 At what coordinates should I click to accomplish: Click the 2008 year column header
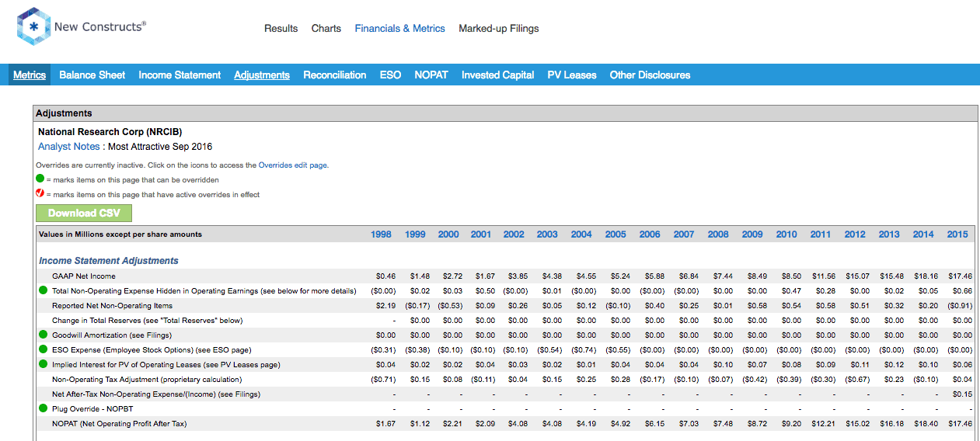tap(718, 234)
